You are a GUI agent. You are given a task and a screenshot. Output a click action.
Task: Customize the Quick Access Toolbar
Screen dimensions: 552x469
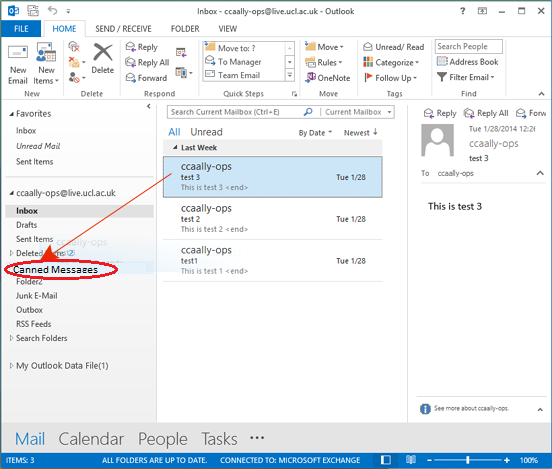coord(68,11)
